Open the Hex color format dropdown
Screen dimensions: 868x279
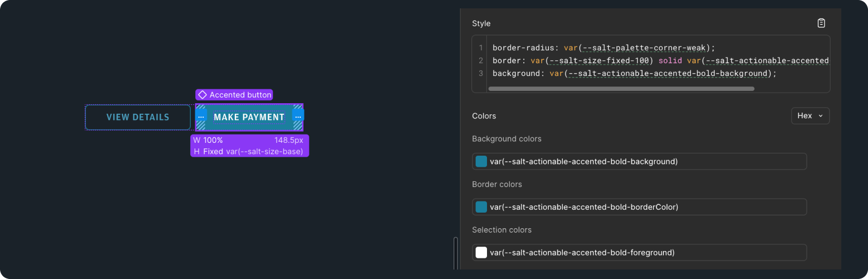810,116
